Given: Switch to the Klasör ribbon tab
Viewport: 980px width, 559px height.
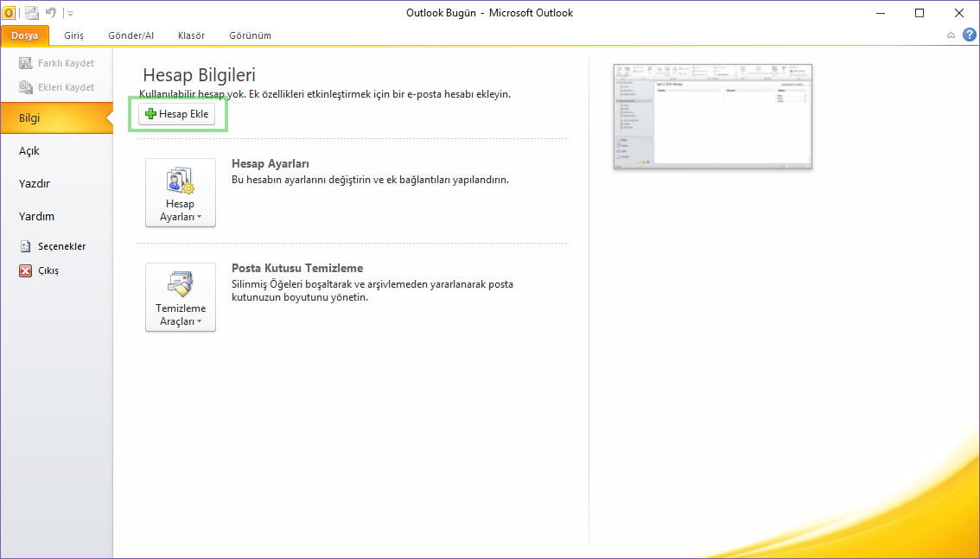Looking at the screenshot, I should click(191, 35).
